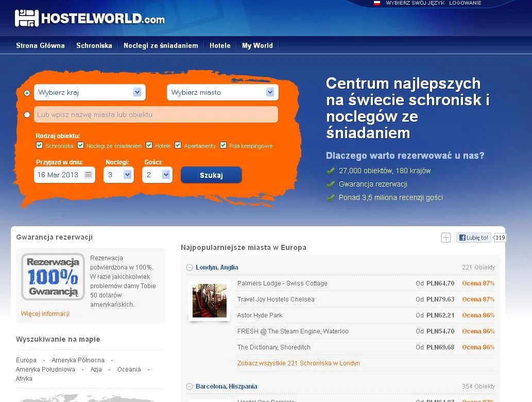The image size is (532, 402).
Task: Open The Dictionary, Shoreditch listing
Action: (x=274, y=347)
